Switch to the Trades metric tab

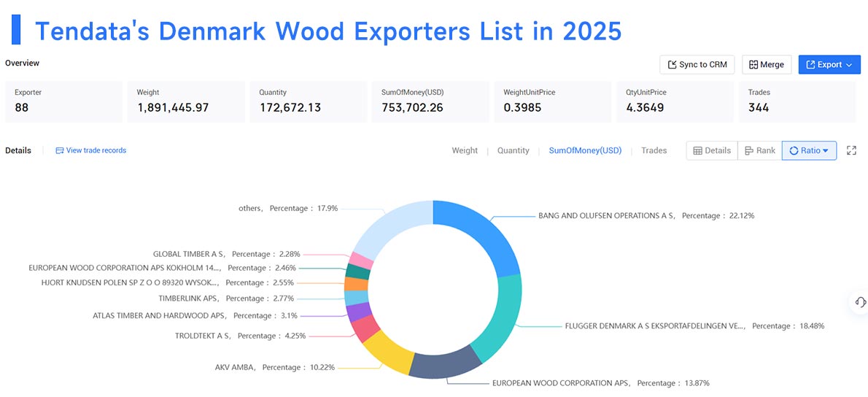654,150
